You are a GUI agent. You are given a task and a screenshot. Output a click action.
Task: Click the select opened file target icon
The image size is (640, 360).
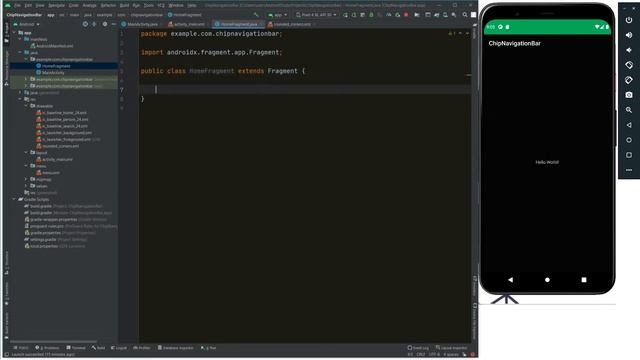coord(85,24)
